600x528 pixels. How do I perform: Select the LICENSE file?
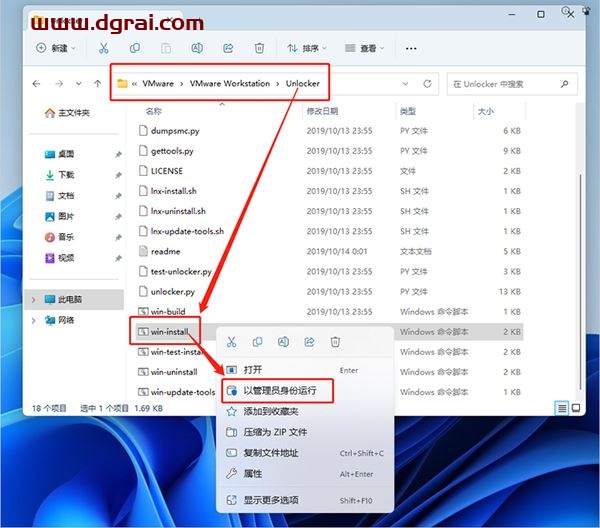(x=161, y=171)
